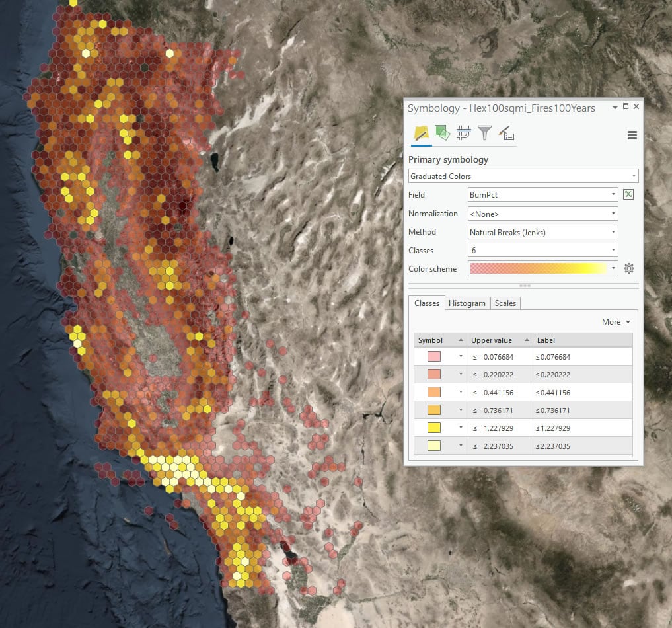Switch to the Histogram tab

(467, 303)
